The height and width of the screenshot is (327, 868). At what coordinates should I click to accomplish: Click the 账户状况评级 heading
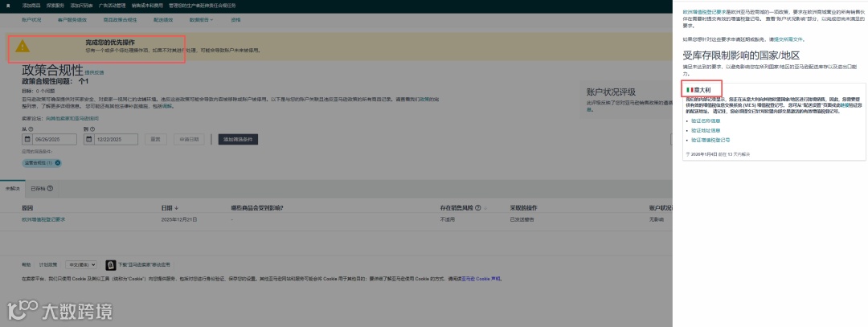click(611, 92)
